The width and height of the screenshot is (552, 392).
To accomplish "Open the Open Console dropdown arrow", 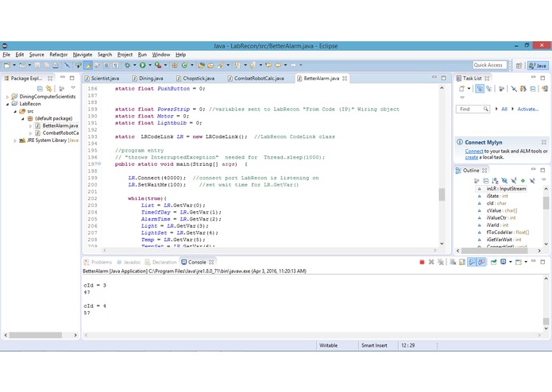I will coord(526,262).
